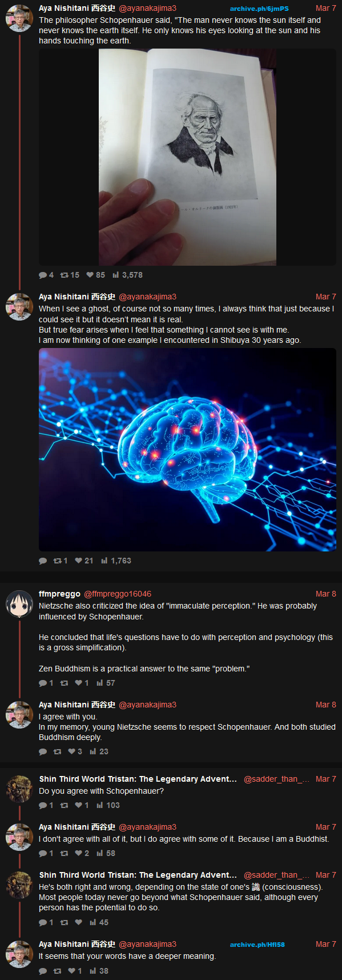Screen dimensions: 342x980
Task: Open @ffmpreggo16046 profile handle
Action: (118, 594)
